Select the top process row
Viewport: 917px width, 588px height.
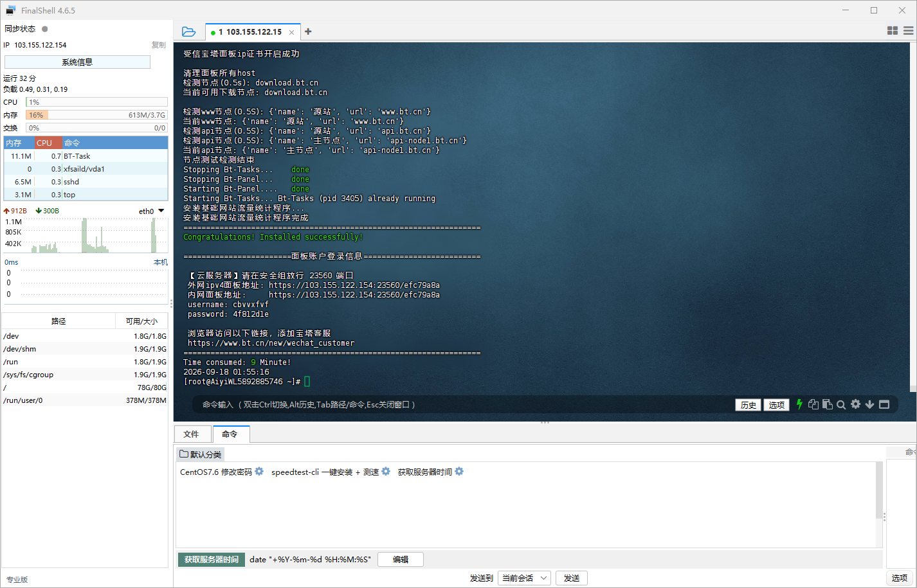coord(86,195)
